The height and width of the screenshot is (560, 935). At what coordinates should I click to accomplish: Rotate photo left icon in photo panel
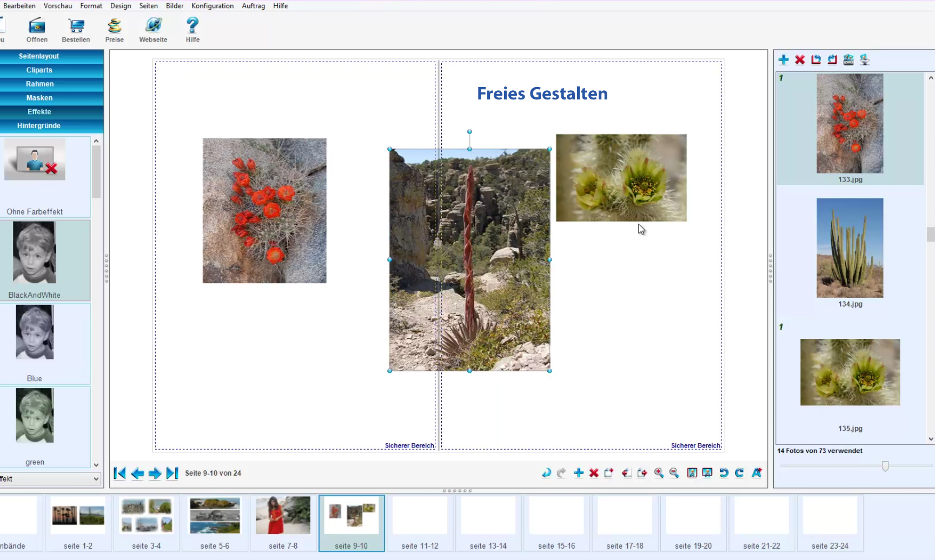click(816, 59)
